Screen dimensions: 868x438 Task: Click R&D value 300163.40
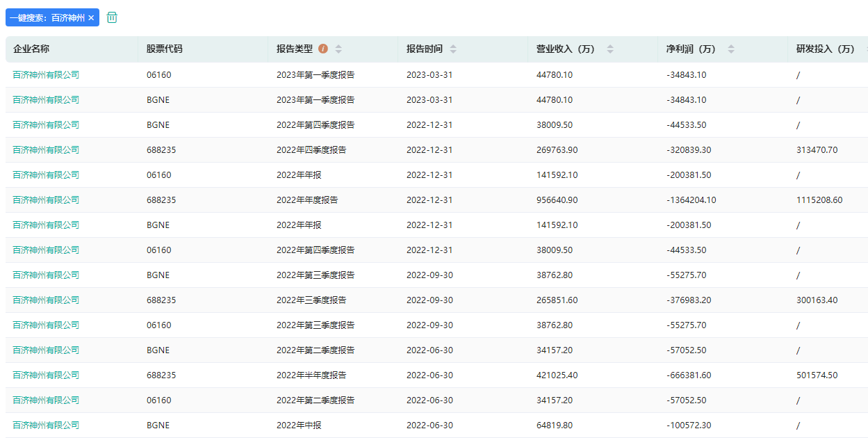click(x=817, y=300)
